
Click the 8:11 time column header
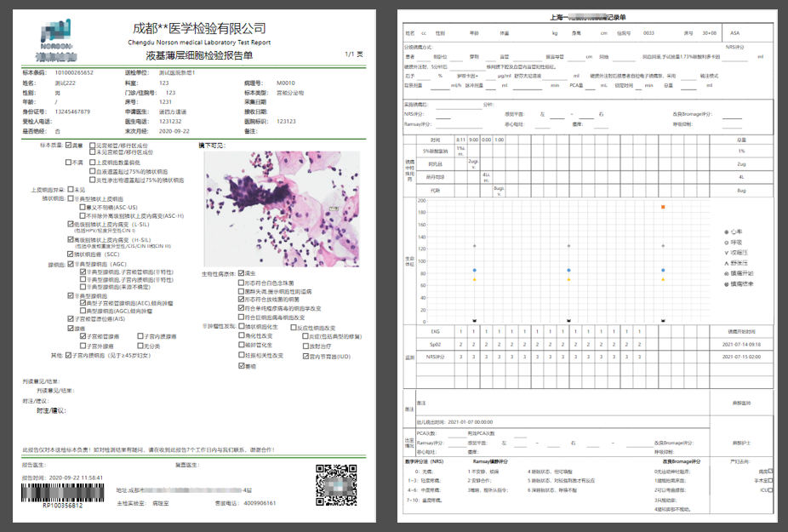coord(461,140)
